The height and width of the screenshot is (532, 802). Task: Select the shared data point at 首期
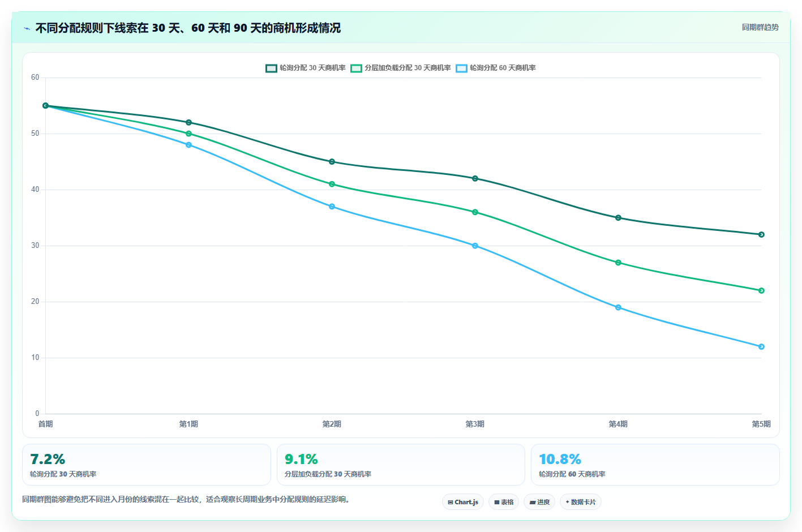point(46,106)
